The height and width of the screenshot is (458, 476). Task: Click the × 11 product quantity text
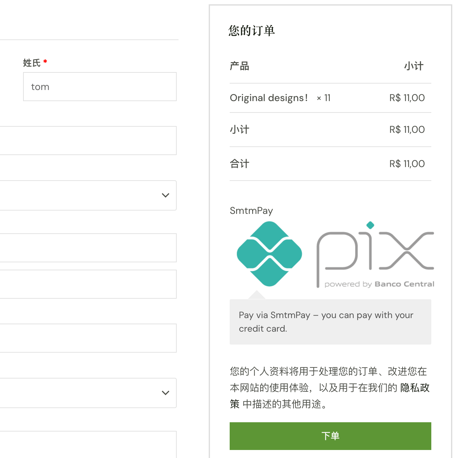(x=323, y=98)
